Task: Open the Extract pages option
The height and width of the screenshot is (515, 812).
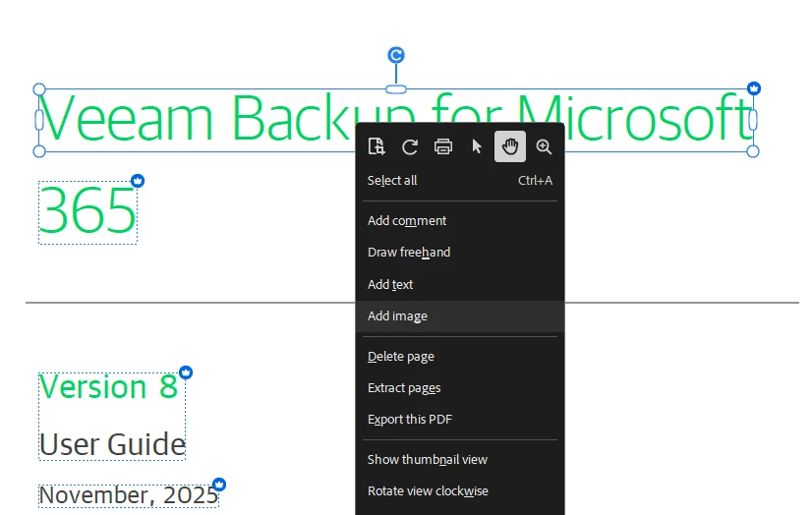Action: coord(460,387)
